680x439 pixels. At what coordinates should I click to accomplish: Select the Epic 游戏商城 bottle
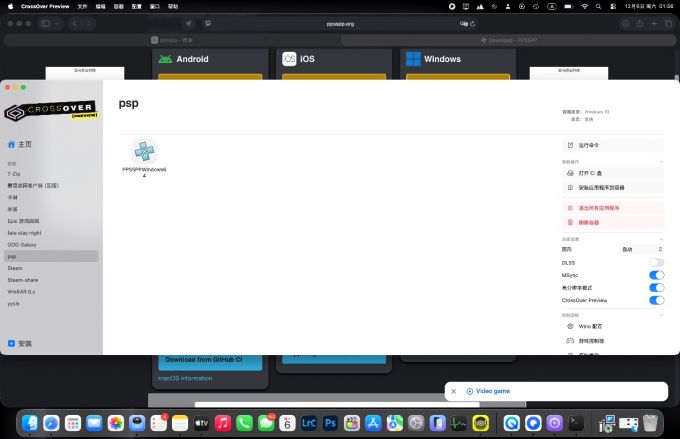pos(51,221)
